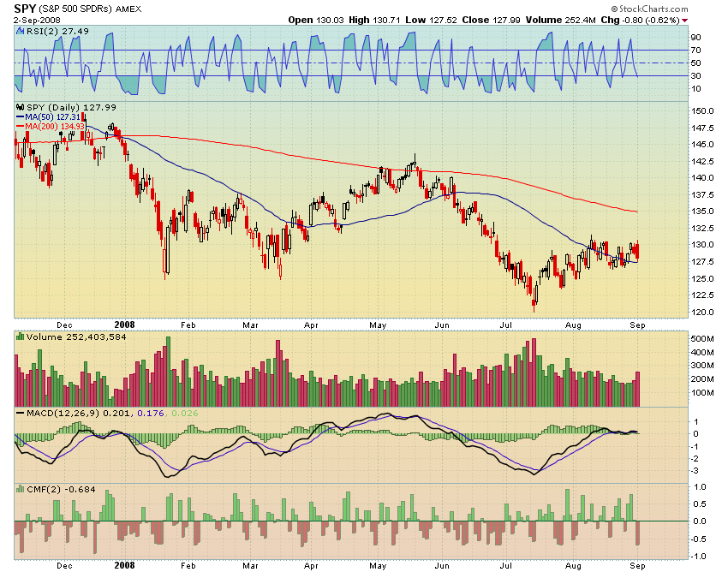Viewport: 728px width, 572px height.
Task: Click the 120.0 price axis label
Action: coord(702,312)
